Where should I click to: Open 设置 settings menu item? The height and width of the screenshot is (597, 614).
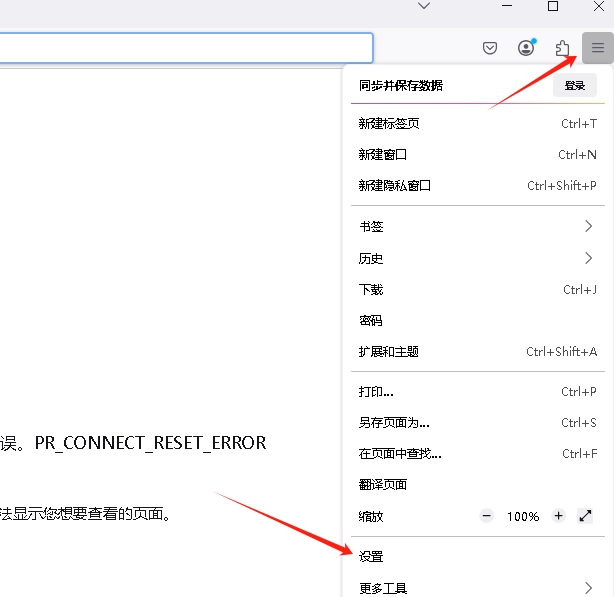tap(478, 557)
